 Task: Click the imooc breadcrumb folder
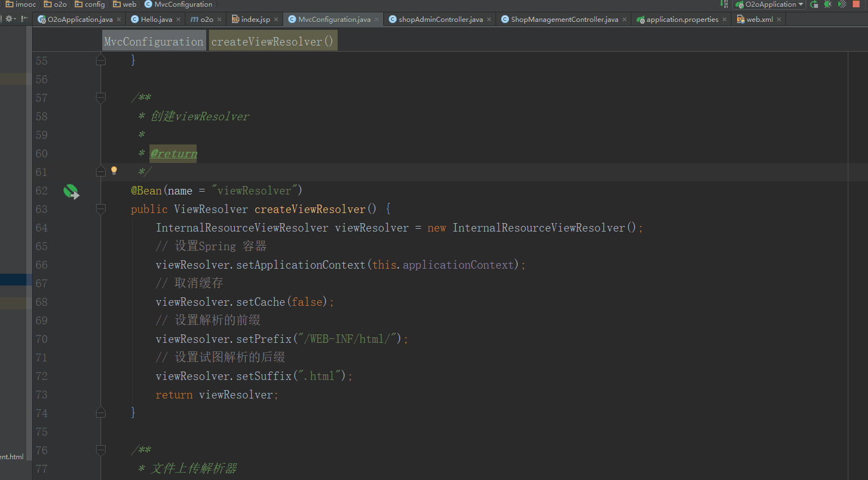(x=21, y=4)
